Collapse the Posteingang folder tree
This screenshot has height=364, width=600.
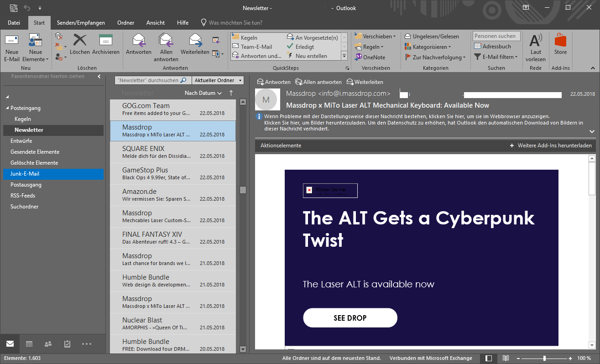[x=7, y=108]
